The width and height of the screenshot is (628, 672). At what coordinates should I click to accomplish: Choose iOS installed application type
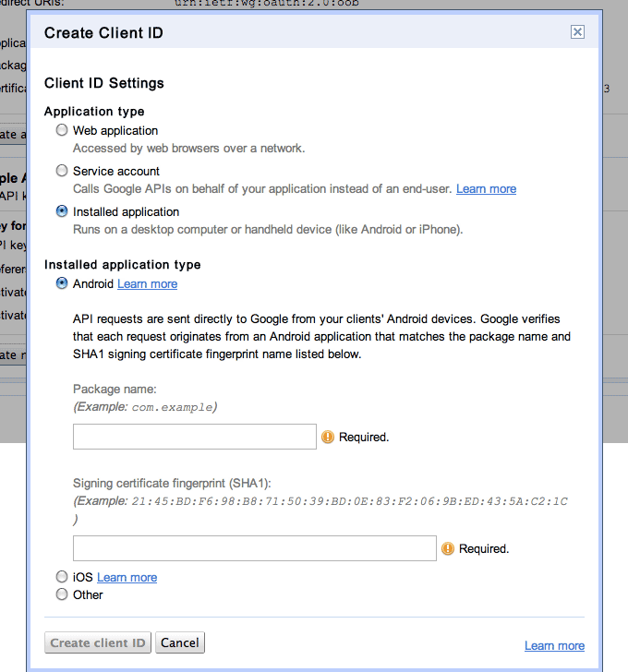[62, 577]
